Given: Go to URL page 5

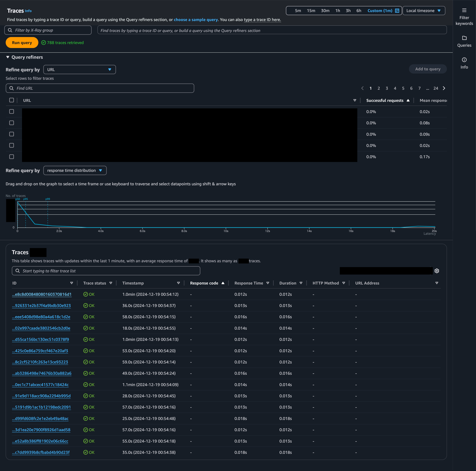Looking at the screenshot, I should tap(403, 88).
